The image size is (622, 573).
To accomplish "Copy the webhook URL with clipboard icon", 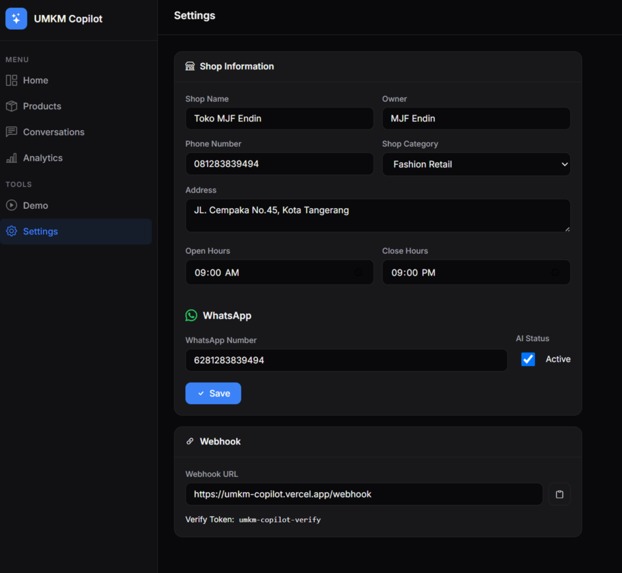I will click(559, 494).
